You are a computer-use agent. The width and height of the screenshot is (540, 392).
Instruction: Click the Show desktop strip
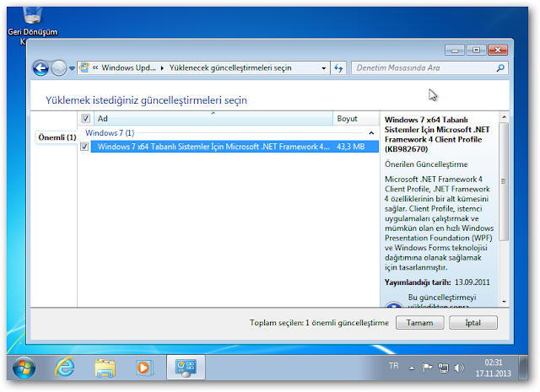pyautogui.click(x=523, y=368)
